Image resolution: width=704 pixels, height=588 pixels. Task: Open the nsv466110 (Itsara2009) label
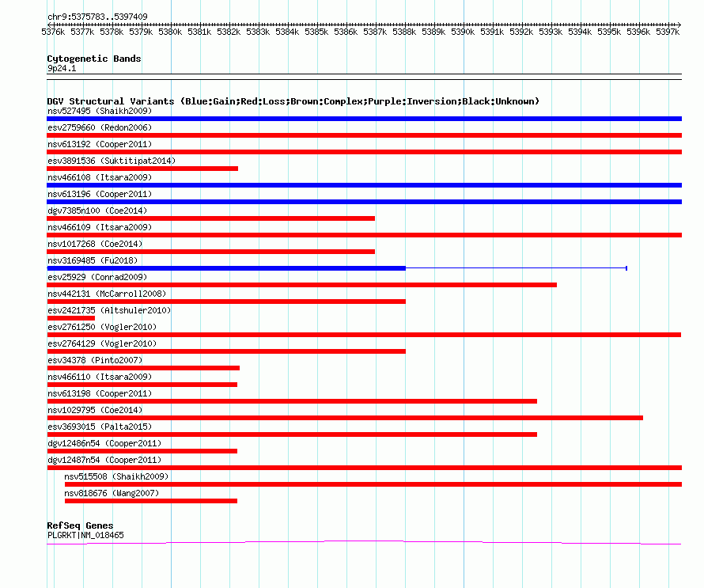pyautogui.click(x=100, y=377)
